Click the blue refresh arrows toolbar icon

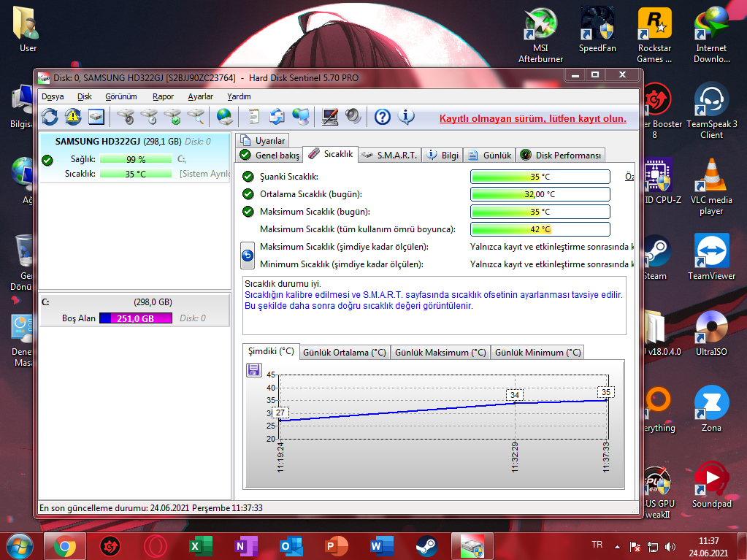tap(50, 117)
